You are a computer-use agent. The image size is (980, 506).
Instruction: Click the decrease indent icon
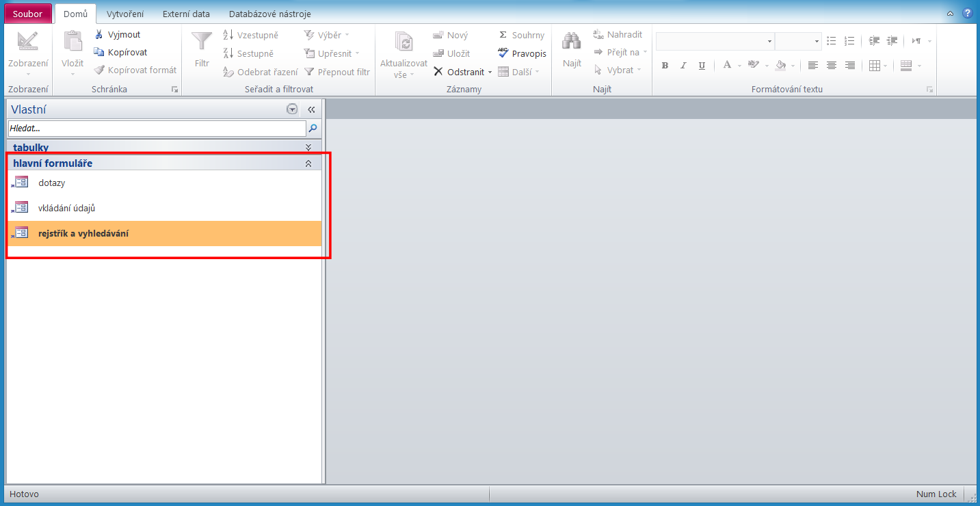874,41
